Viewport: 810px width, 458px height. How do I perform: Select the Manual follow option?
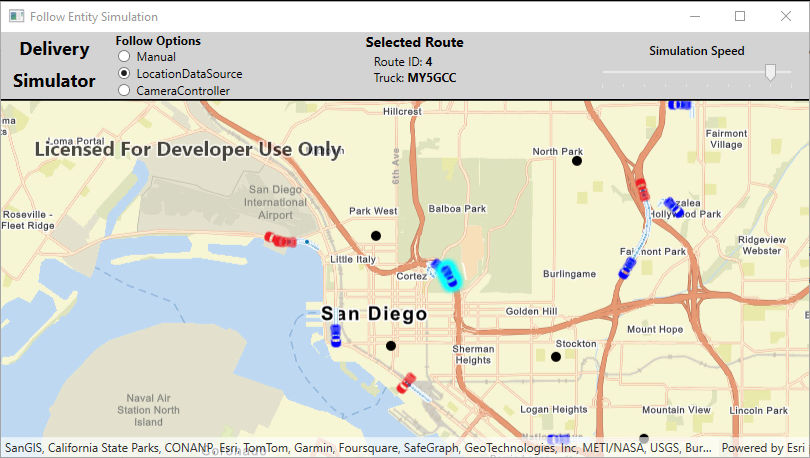124,56
